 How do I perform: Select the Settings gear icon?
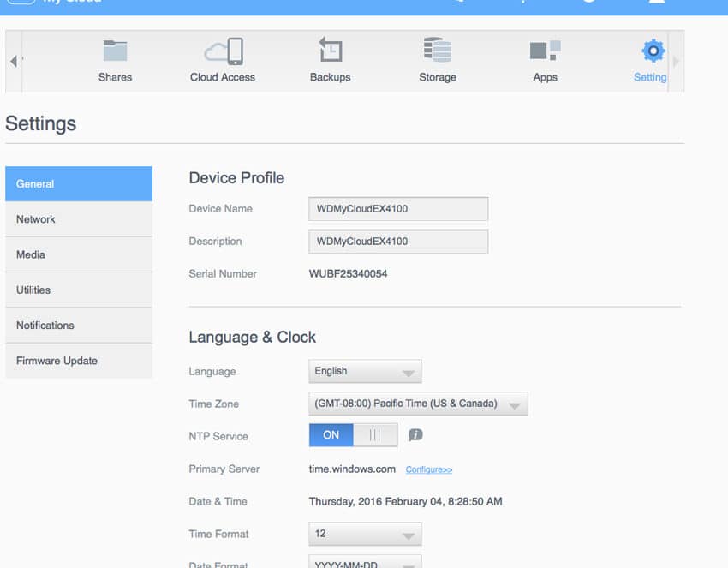click(x=653, y=51)
